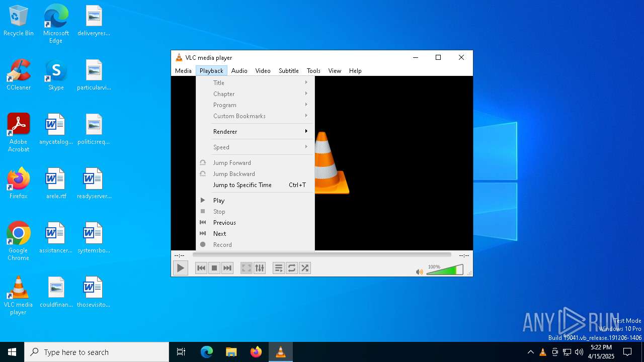Select VLC media player desktop shortcut
644x362 pixels.
click(19, 296)
